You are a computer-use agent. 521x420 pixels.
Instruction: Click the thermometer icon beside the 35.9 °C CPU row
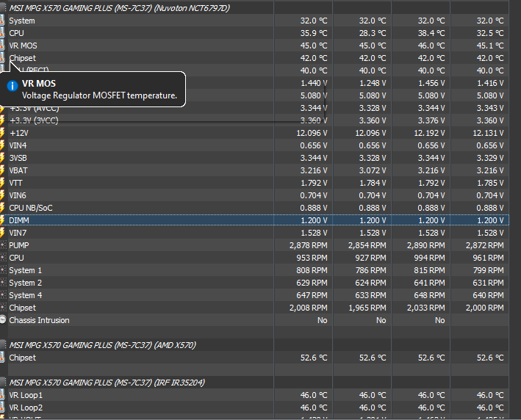click(2, 33)
